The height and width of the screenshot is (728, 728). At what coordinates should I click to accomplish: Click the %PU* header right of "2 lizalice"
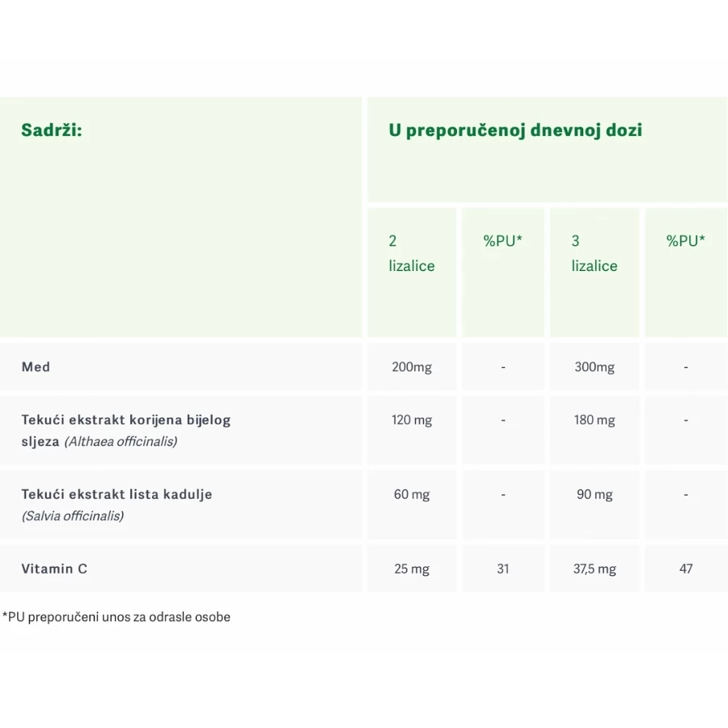click(x=503, y=241)
